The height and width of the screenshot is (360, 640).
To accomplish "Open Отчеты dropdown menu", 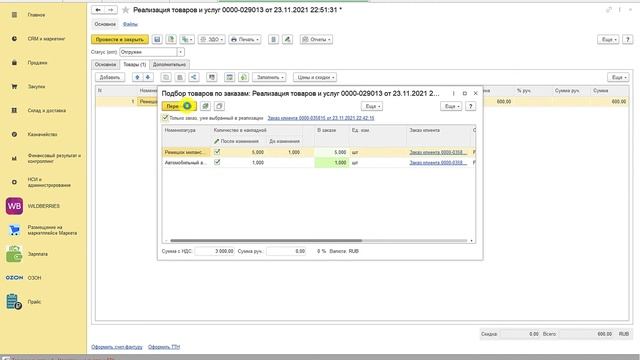I will pos(316,40).
